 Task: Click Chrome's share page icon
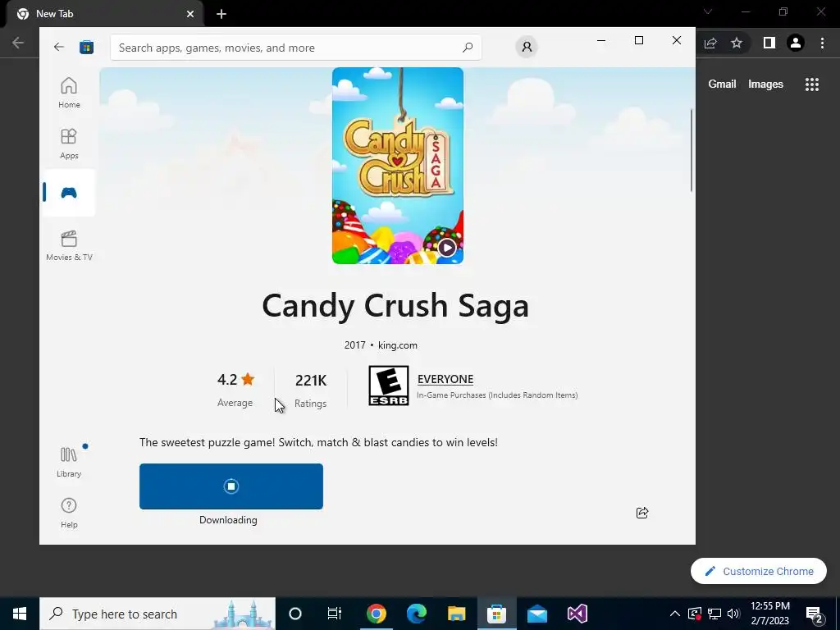coord(710,43)
